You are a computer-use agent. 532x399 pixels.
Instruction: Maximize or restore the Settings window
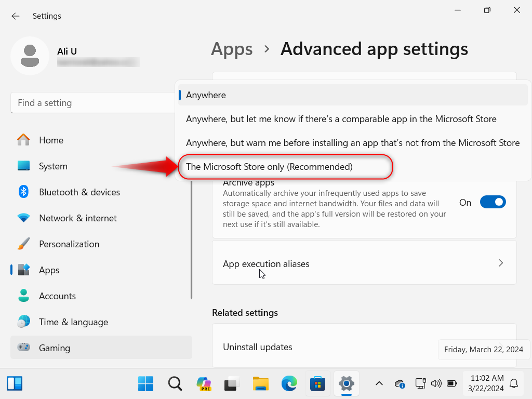487,10
